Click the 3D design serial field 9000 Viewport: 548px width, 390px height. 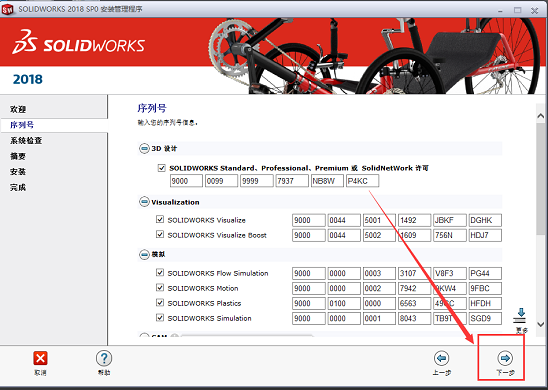[x=186, y=181]
